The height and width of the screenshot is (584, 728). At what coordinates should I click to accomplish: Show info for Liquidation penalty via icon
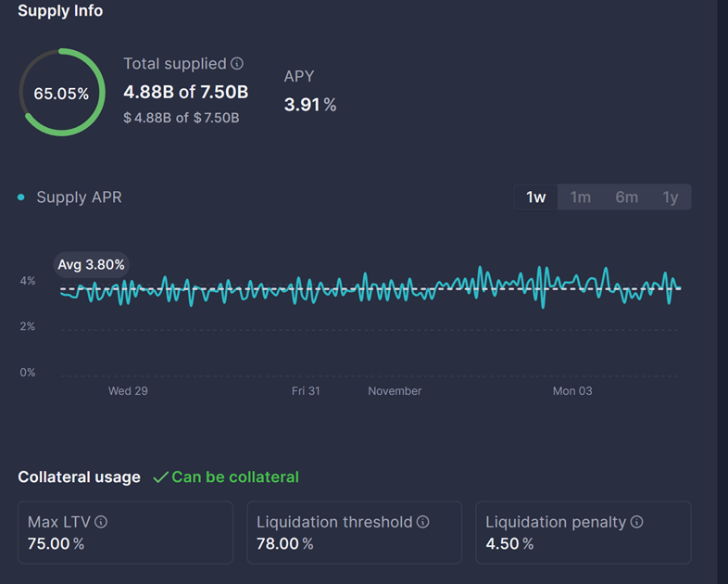635,522
